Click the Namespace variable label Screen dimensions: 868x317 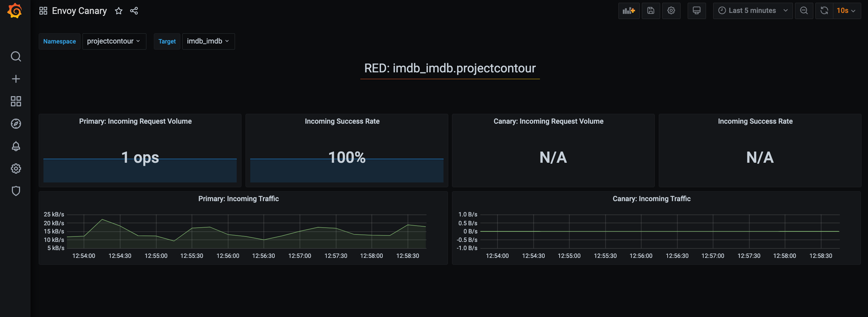click(59, 41)
